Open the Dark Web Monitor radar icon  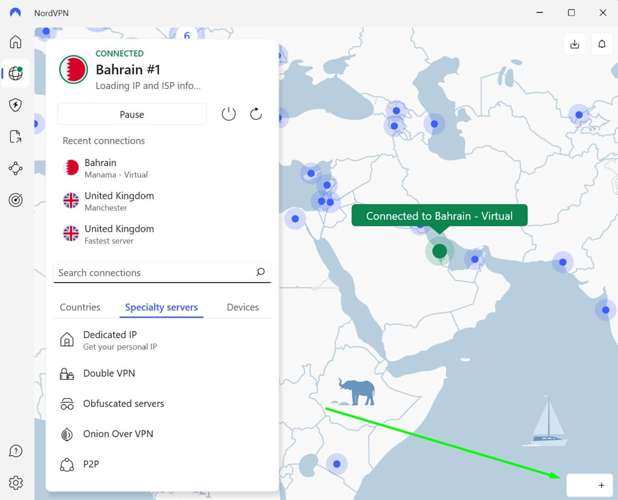[x=15, y=200]
